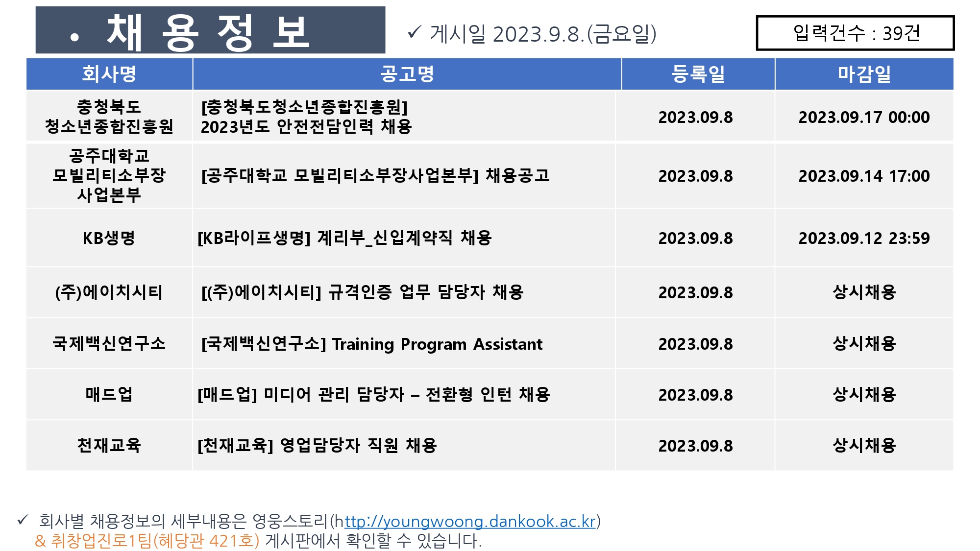Click the 게시판에서 확인할 수 있습니다 text
980x551 pixels.
373,541
